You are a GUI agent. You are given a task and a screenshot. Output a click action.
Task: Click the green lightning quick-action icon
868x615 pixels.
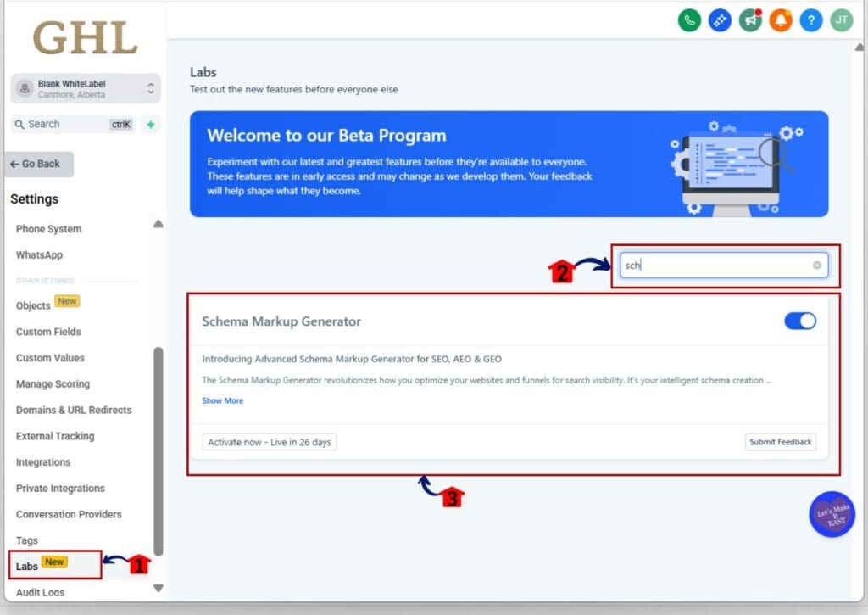point(150,124)
